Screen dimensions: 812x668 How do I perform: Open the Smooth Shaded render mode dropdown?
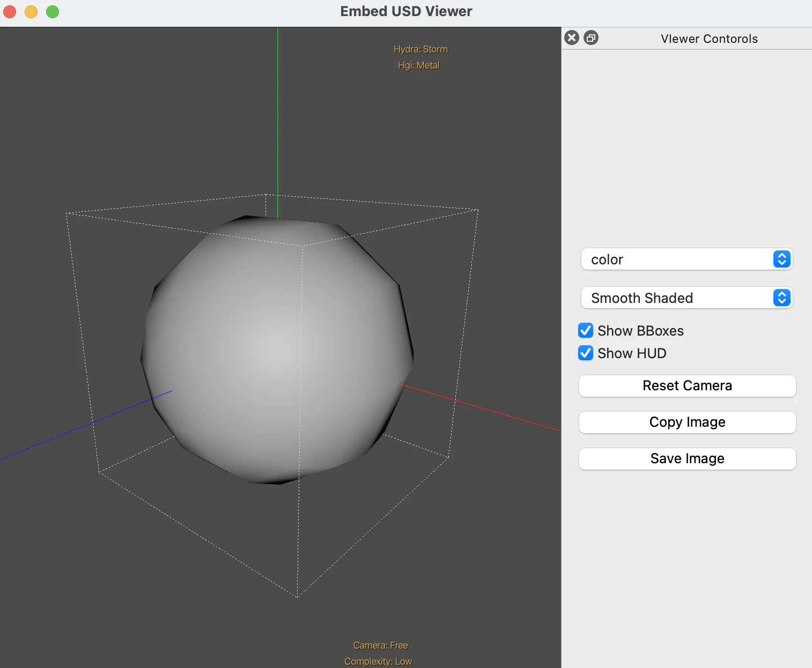point(686,298)
